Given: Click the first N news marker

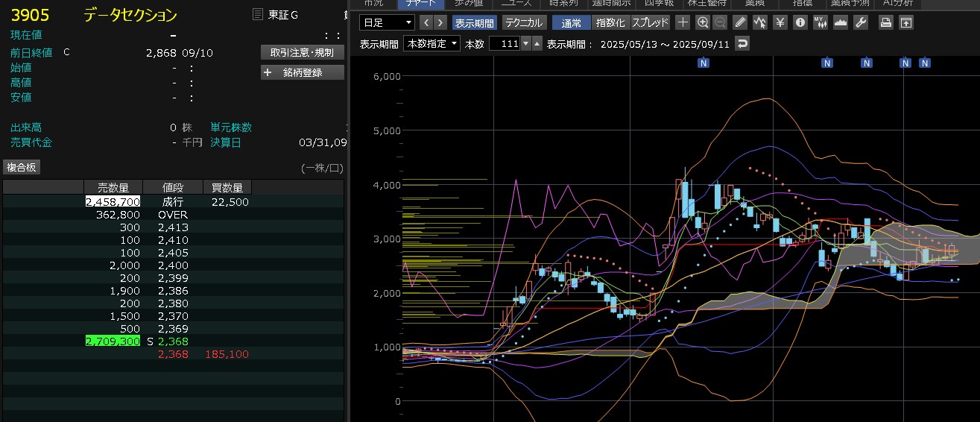Looking at the screenshot, I should [704, 63].
